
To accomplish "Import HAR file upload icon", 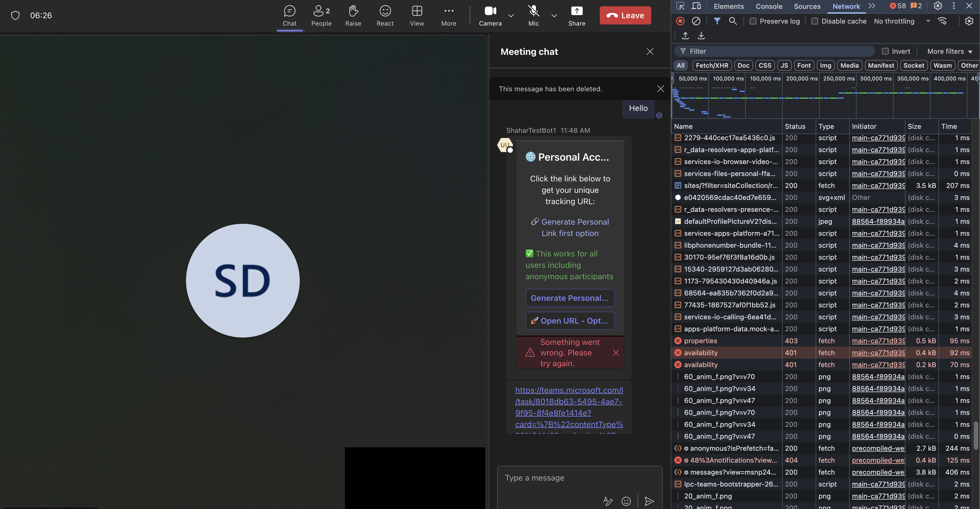I will pyautogui.click(x=685, y=35).
